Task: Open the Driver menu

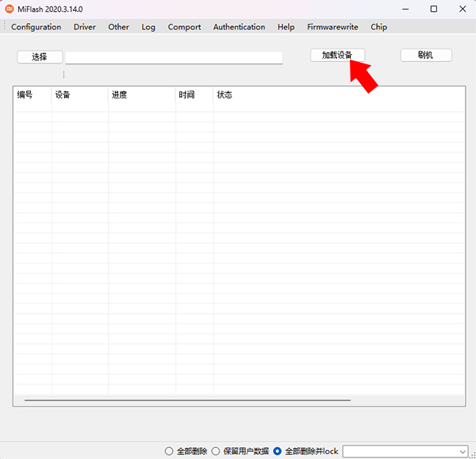Action: [x=84, y=27]
